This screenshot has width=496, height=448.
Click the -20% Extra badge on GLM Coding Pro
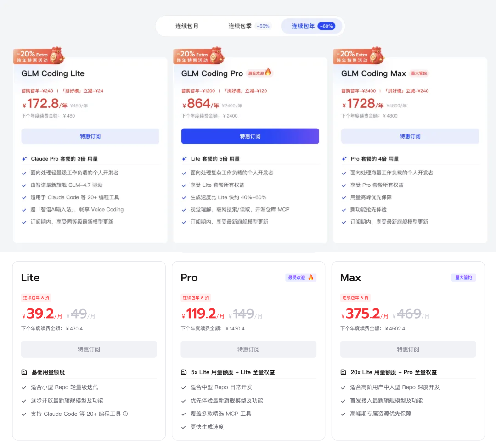coord(199,56)
